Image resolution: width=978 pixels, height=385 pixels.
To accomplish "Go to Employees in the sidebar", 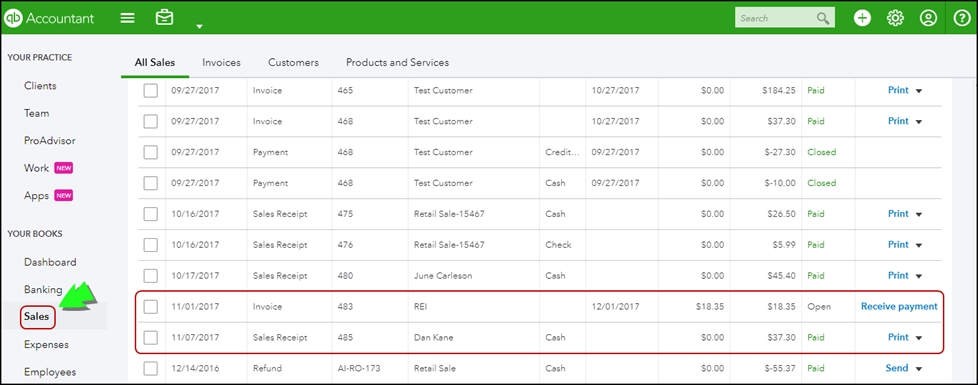I will 50,372.
